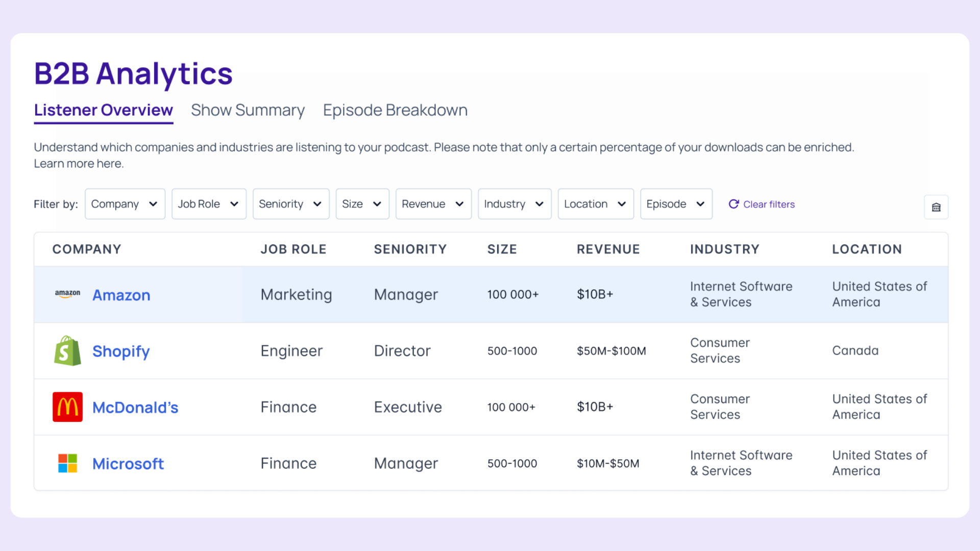
Task: Click the Microsoft logo icon
Action: pyautogui.click(x=67, y=463)
